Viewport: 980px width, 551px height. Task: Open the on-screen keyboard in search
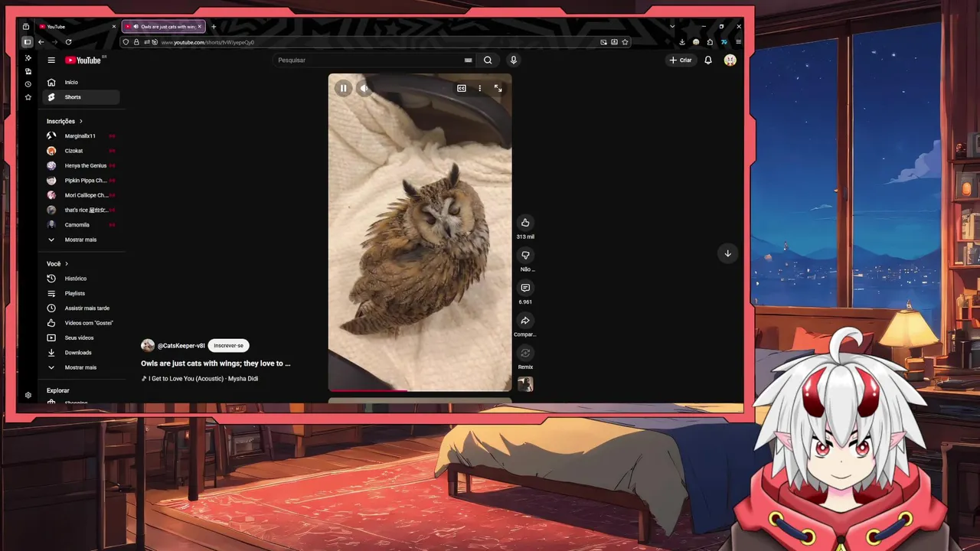[468, 60]
